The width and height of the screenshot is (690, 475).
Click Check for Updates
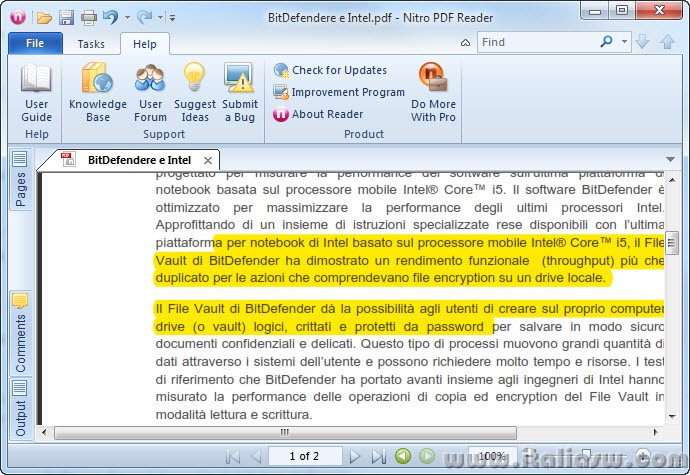(x=330, y=70)
